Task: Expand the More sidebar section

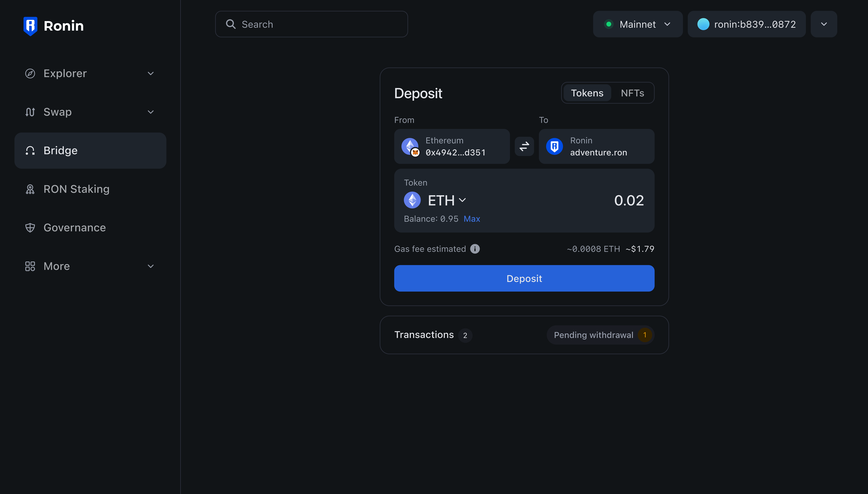Action: [x=151, y=266]
